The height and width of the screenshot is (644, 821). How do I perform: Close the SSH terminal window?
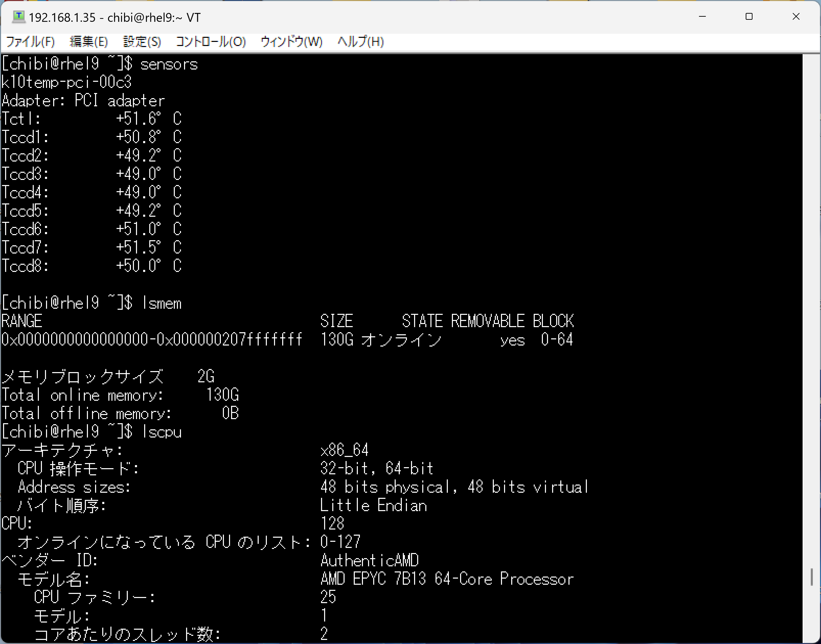coord(796,17)
